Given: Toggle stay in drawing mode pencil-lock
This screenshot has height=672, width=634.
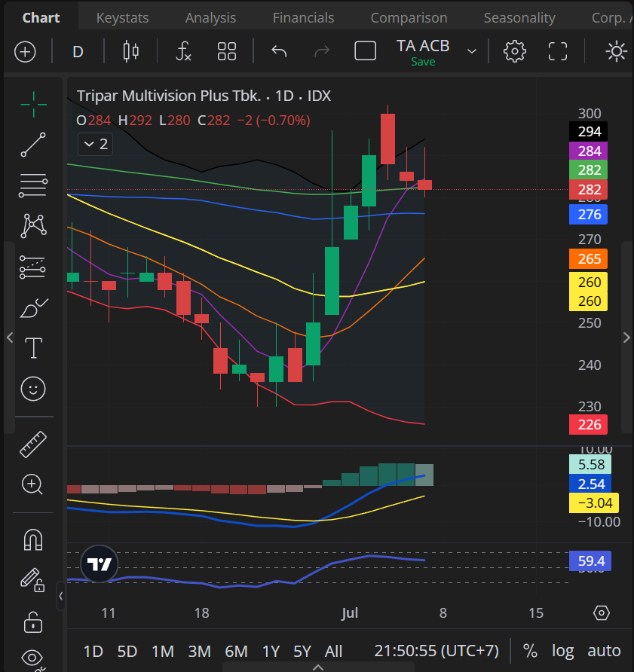Looking at the screenshot, I should click(x=32, y=580).
